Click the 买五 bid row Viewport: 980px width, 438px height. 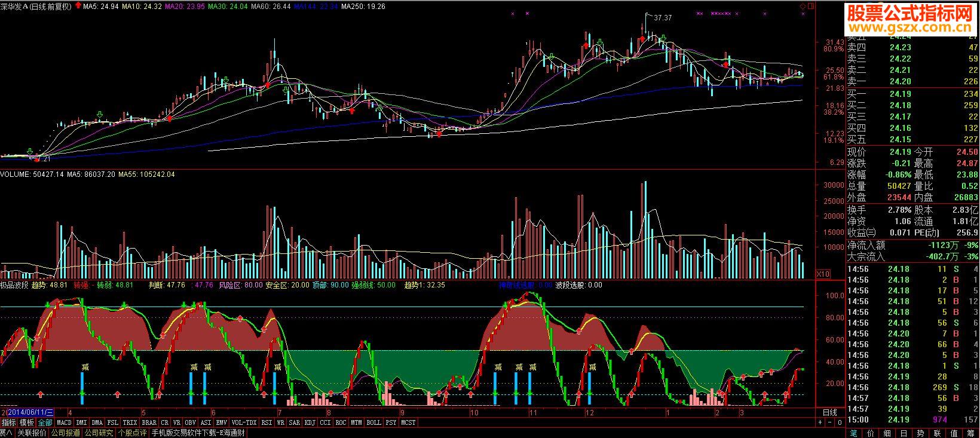(913, 139)
